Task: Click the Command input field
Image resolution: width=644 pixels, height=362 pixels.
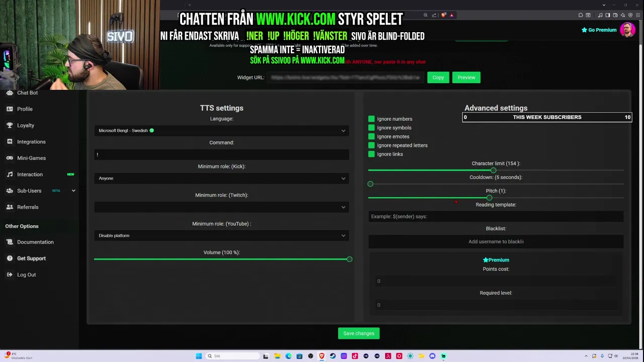Action: 221,154
